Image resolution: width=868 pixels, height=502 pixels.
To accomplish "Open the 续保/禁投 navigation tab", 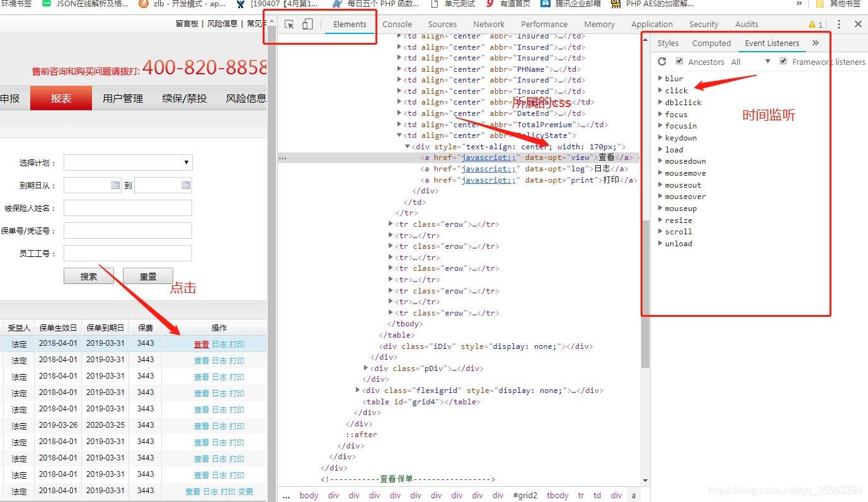I will [185, 98].
